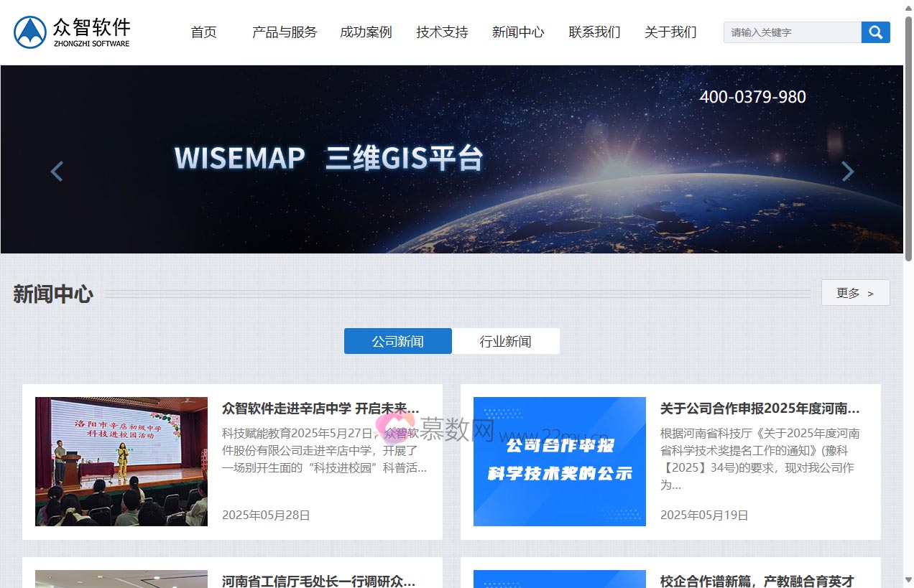Viewport: 914px width, 588px height.
Task: Click the 更多 > button
Action: click(855, 293)
